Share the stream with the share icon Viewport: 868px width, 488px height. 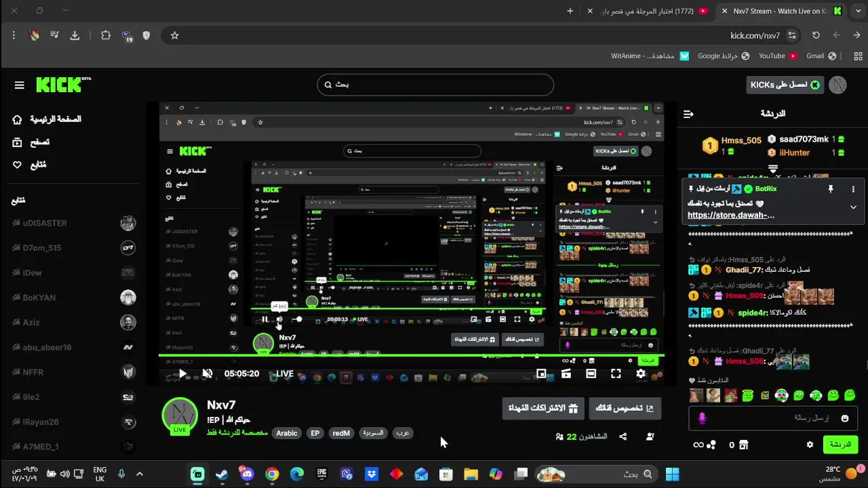[x=623, y=437]
